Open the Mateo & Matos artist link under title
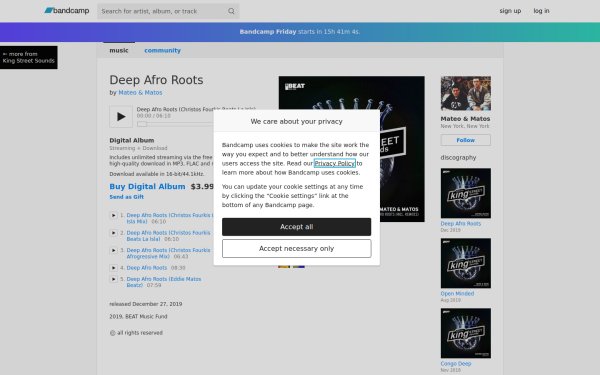Image resolution: width=600 pixels, height=375 pixels. pyautogui.click(x=140, y=93)
